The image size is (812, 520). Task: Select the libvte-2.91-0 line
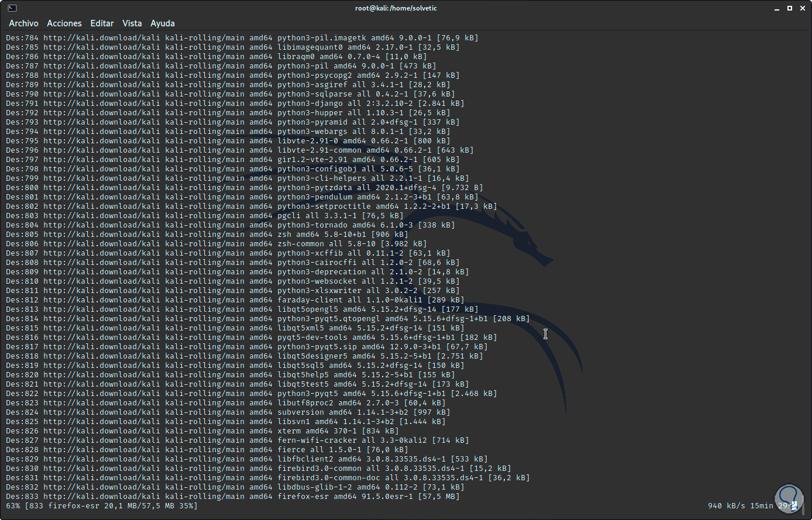coord(228,140)
